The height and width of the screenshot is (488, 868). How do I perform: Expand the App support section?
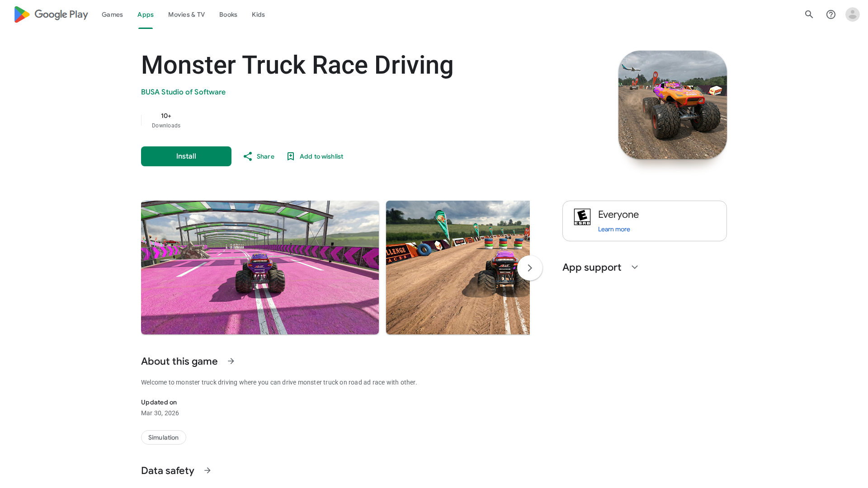[635, 267]
